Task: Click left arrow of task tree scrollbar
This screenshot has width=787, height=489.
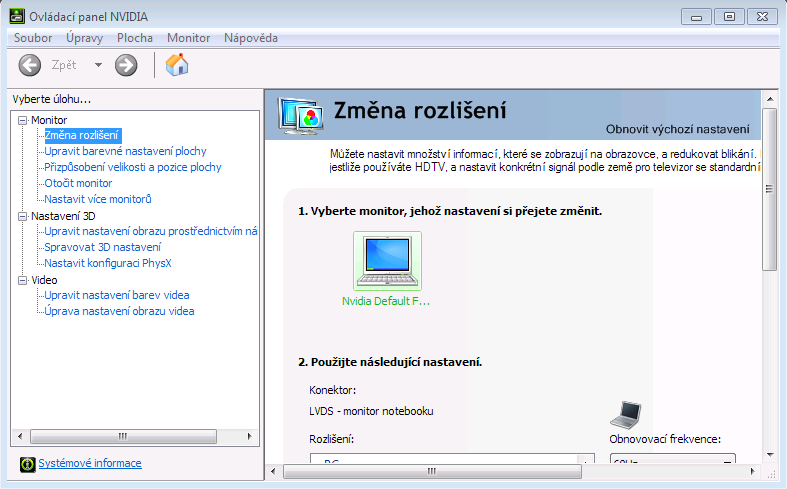Action: point(20,437)
